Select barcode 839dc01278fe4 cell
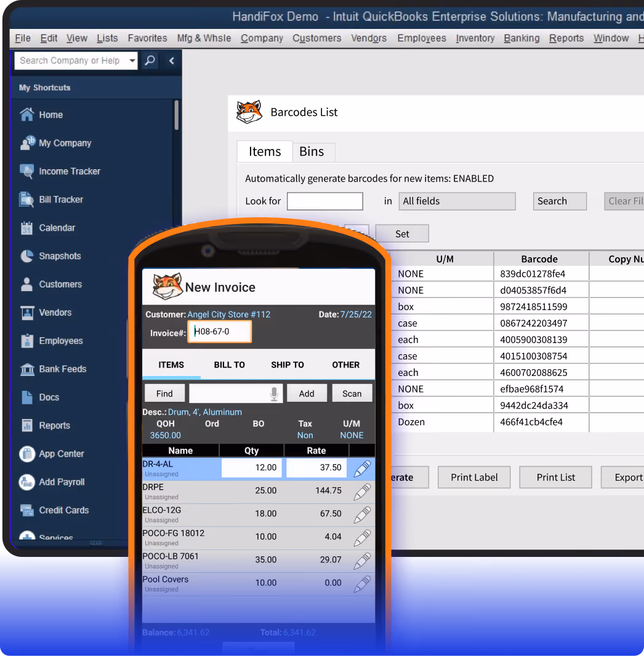 pyautogui.click(x=541, y=274)
